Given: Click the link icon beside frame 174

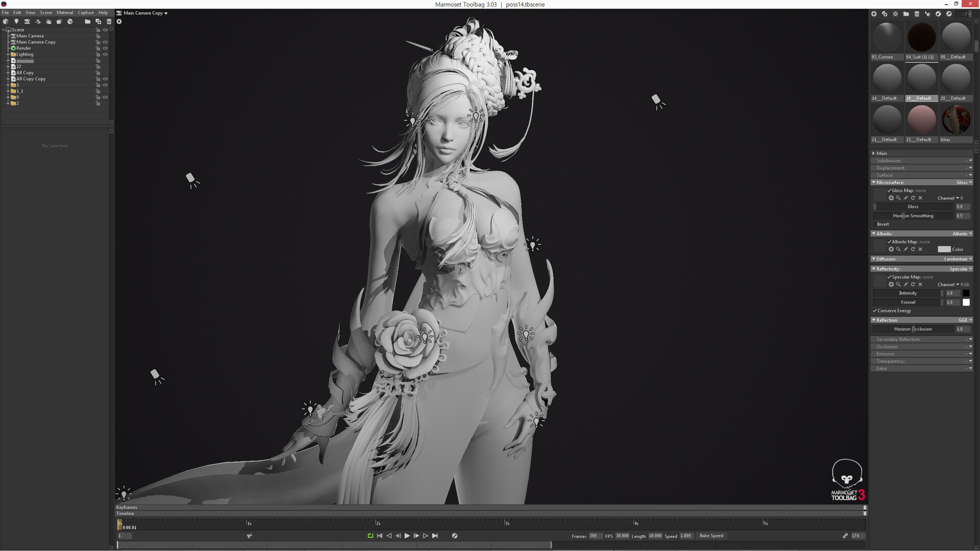Looking at the screenshot, I should (x=845, y=536).
